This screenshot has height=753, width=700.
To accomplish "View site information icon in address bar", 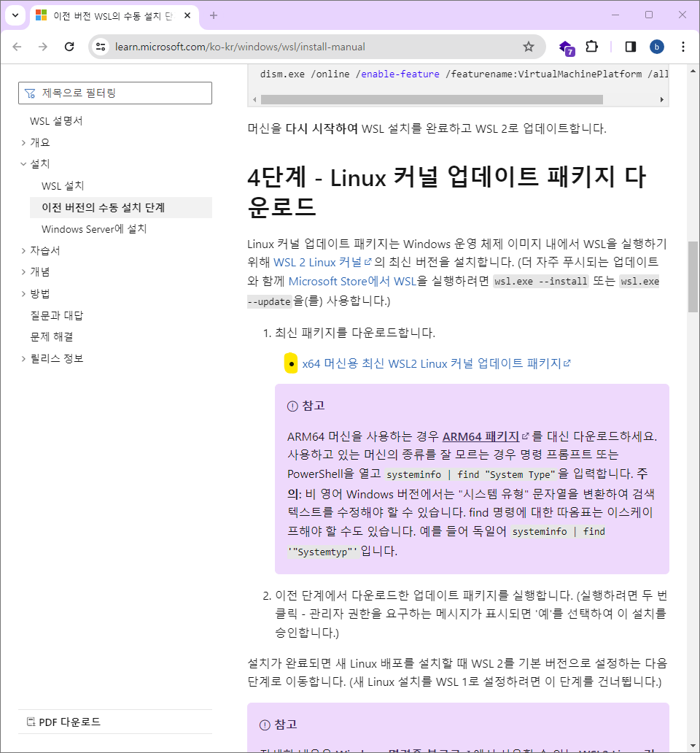I will pyautogui.click(x=101, y=47).
